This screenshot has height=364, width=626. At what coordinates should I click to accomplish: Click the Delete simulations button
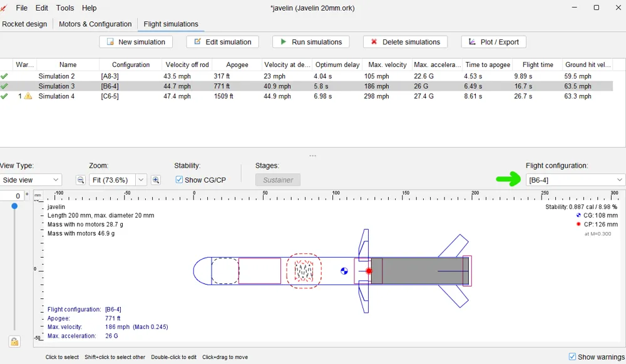coord(405,42)
